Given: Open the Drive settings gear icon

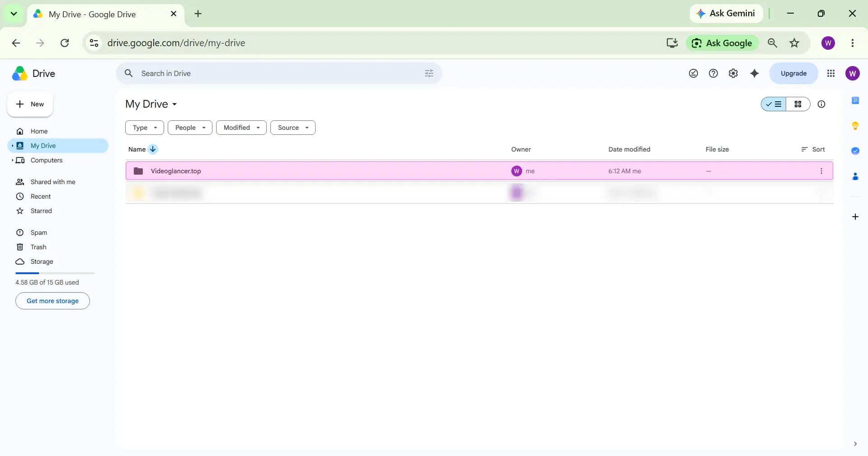Looking at the screenshot, I should tap(733, 73).
